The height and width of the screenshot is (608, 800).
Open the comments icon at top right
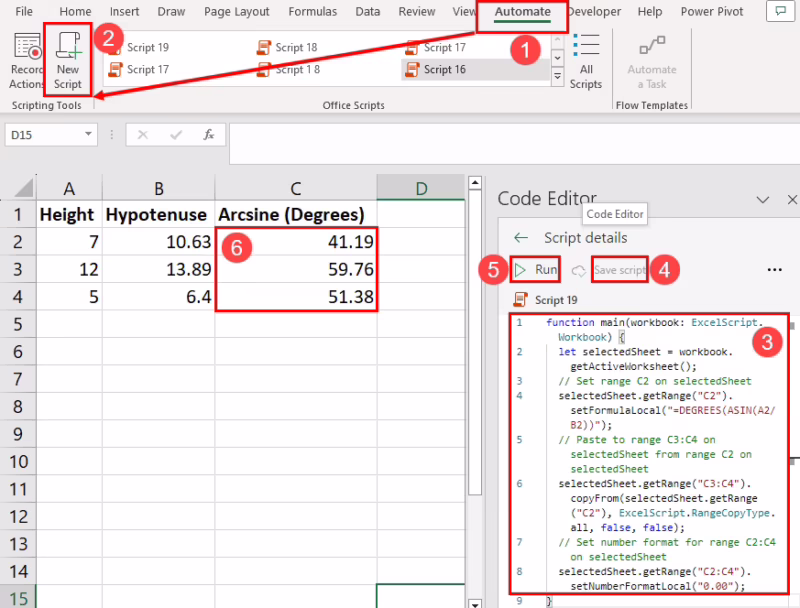(778, 12)
